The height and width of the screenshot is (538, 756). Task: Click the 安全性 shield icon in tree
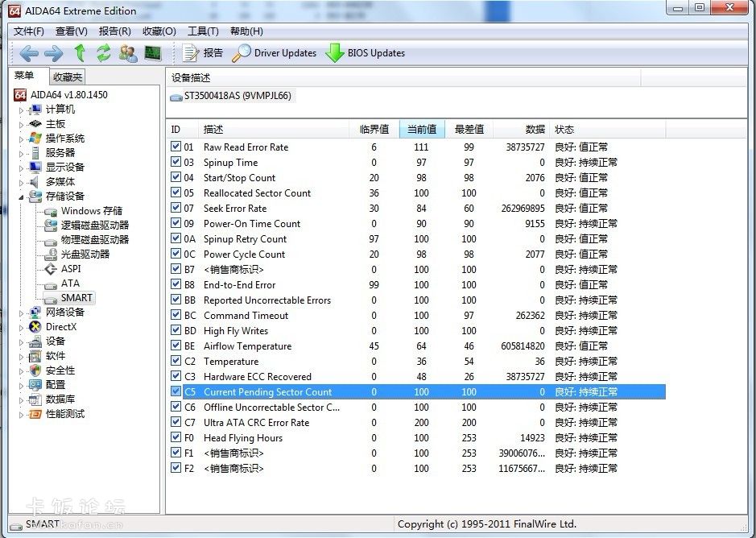(x=35, y=370)
